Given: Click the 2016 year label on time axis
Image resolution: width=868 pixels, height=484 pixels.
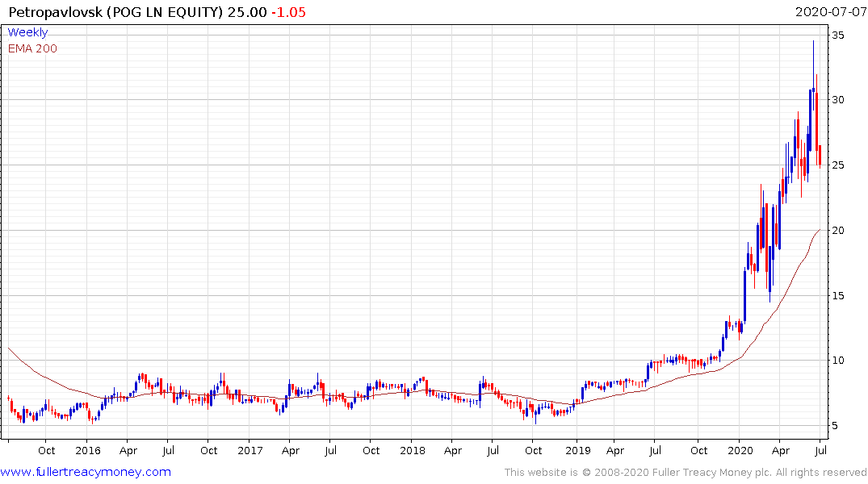Looking at the screenshot, I should click(x=87, y=451).
